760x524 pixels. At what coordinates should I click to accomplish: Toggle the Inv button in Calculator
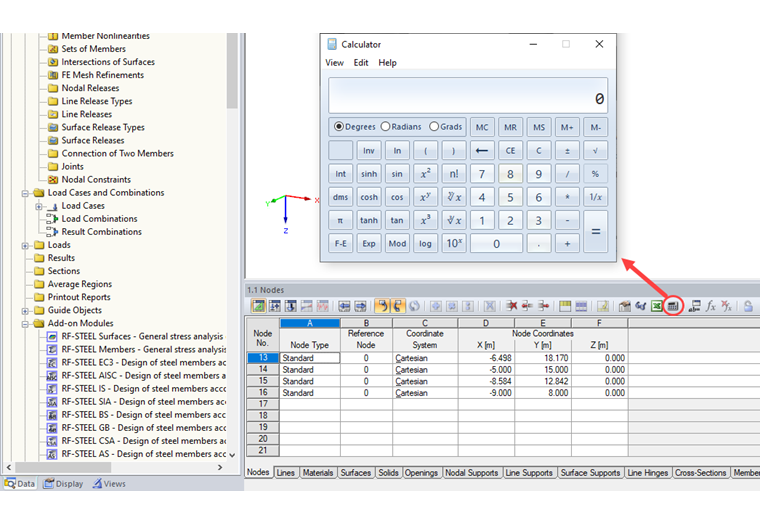pyautogui.click(x=369, y=150)
